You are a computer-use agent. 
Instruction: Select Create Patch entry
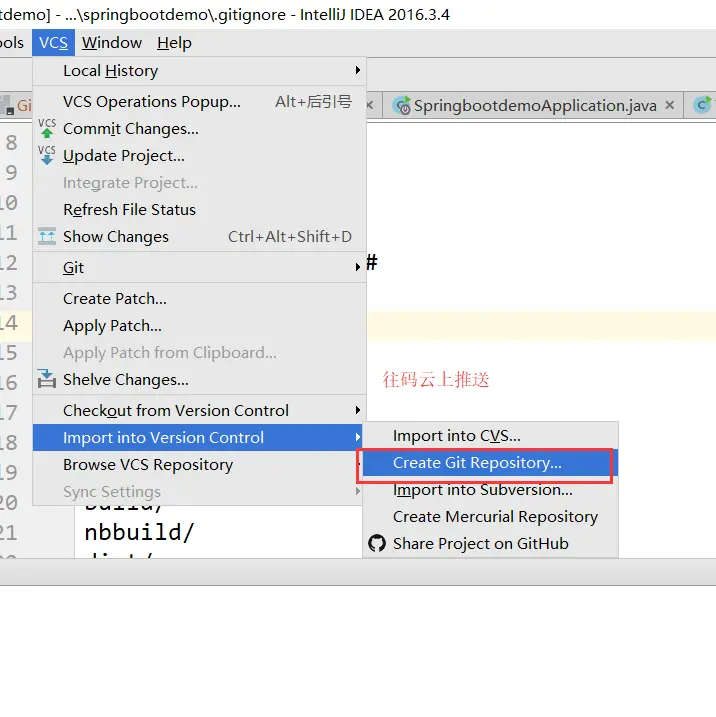click(199, 299)
